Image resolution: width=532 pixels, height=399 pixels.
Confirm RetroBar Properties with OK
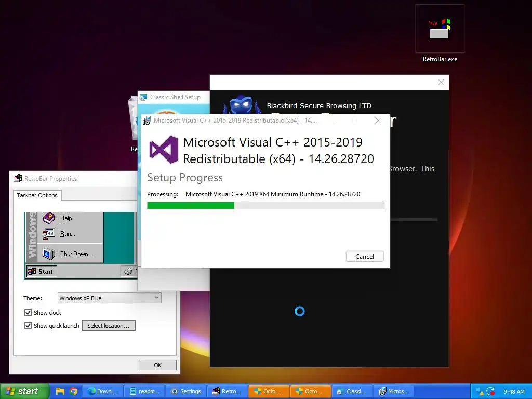(x=157, y=365)
